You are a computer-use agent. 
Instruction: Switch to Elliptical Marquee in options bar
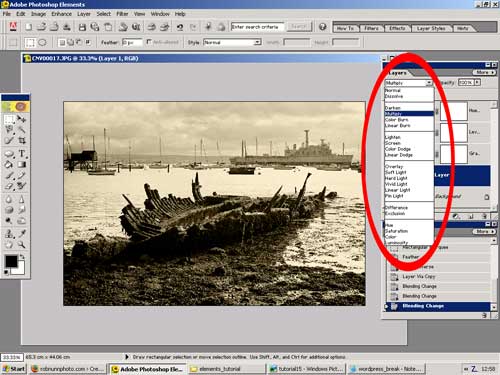42,42
